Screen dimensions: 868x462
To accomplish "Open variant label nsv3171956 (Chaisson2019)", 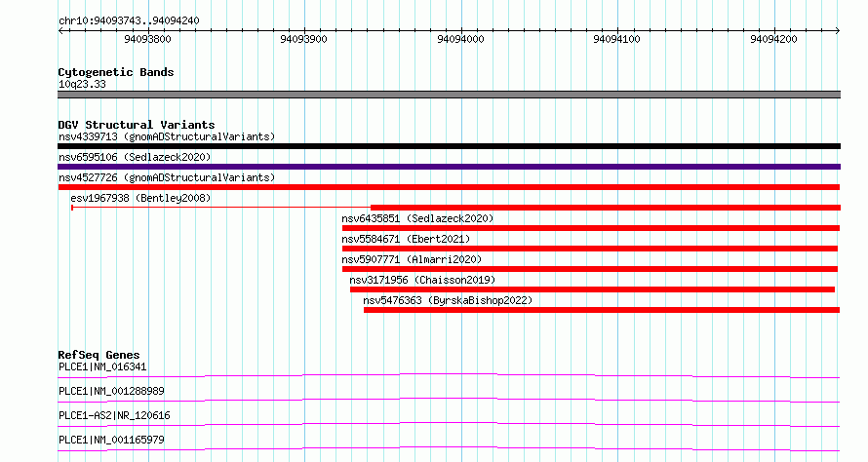I will (422, 280).
